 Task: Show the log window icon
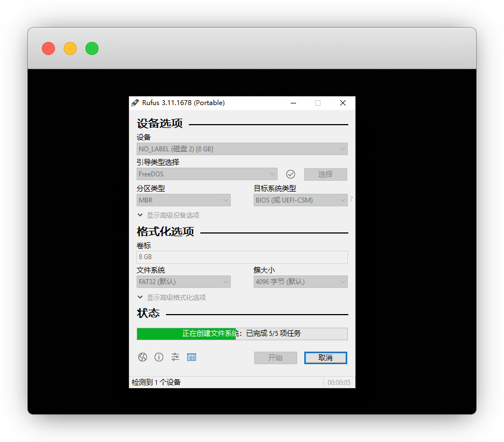(192, 357)
